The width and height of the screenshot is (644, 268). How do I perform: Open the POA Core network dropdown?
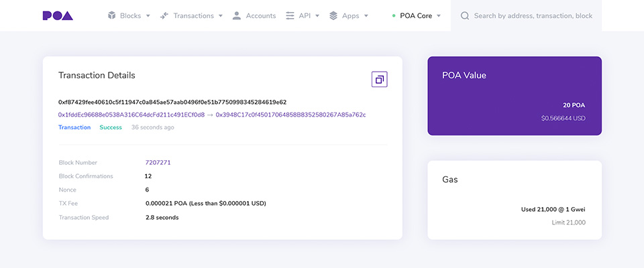coord(417,16)
